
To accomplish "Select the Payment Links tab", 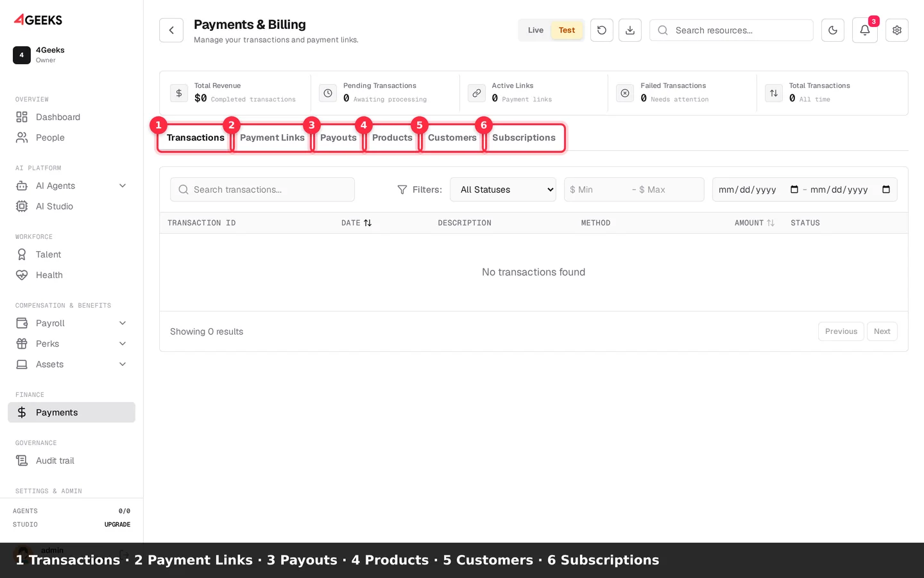I will [272, 137].
